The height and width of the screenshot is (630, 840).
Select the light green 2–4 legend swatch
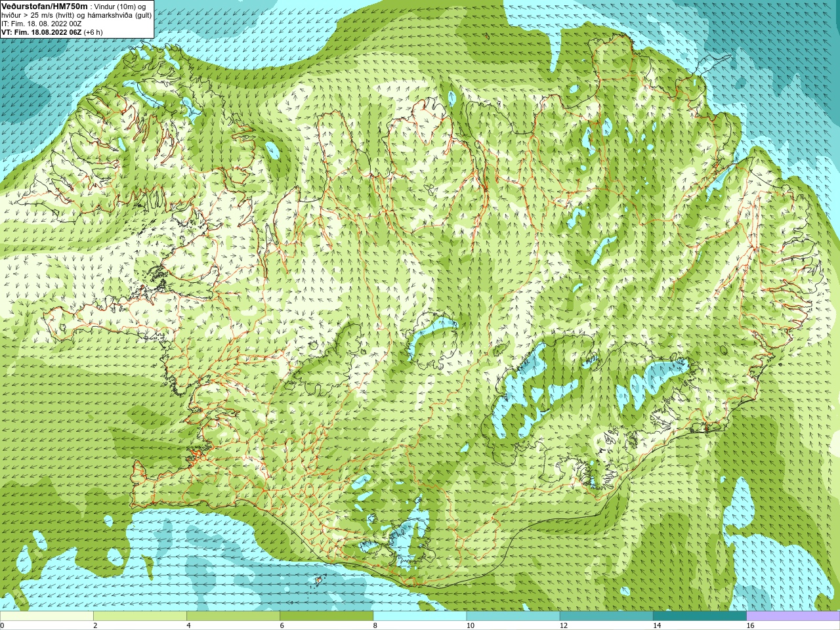coord(140,616)
